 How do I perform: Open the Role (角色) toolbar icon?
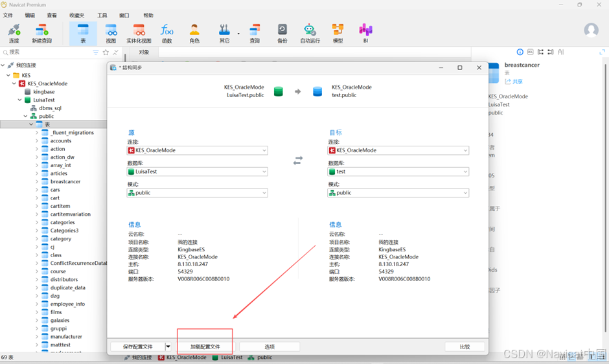click(x=194, y=34)
